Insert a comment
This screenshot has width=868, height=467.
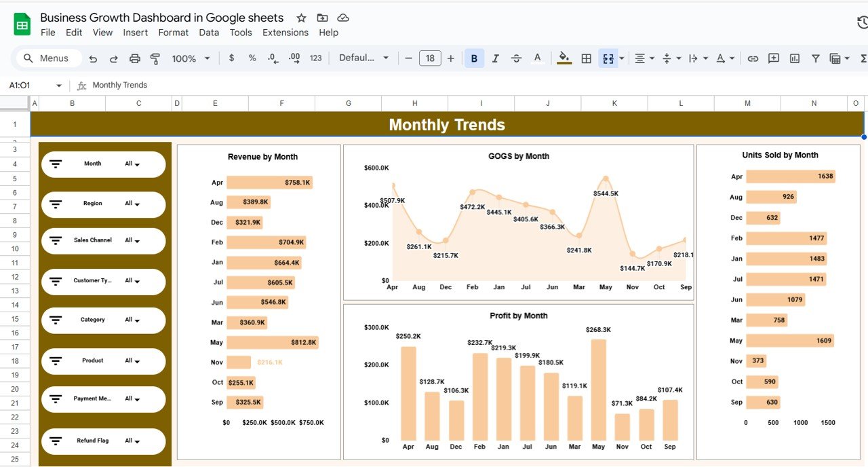tap(774, 58)
